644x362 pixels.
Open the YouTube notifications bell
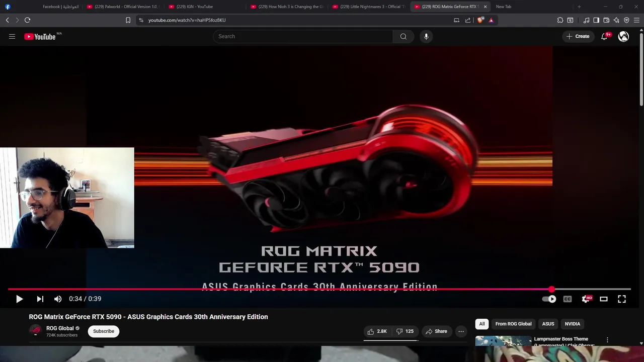[x=604, y=36]
